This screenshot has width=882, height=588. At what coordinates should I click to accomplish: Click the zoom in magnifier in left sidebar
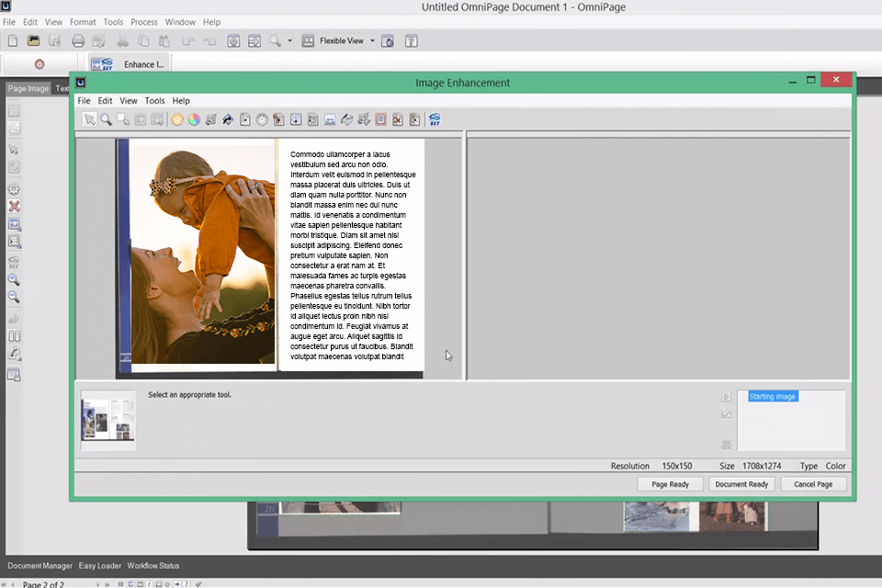pyautogui.click(x=14, y=279)
